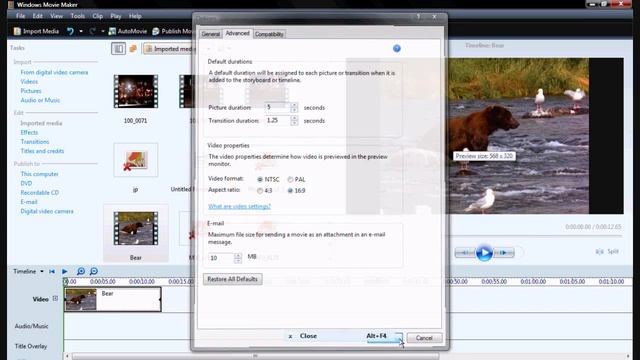Open the undo history dropdown arrow
Viewport: 640px width, 360px height.
(x=81, y=31)
